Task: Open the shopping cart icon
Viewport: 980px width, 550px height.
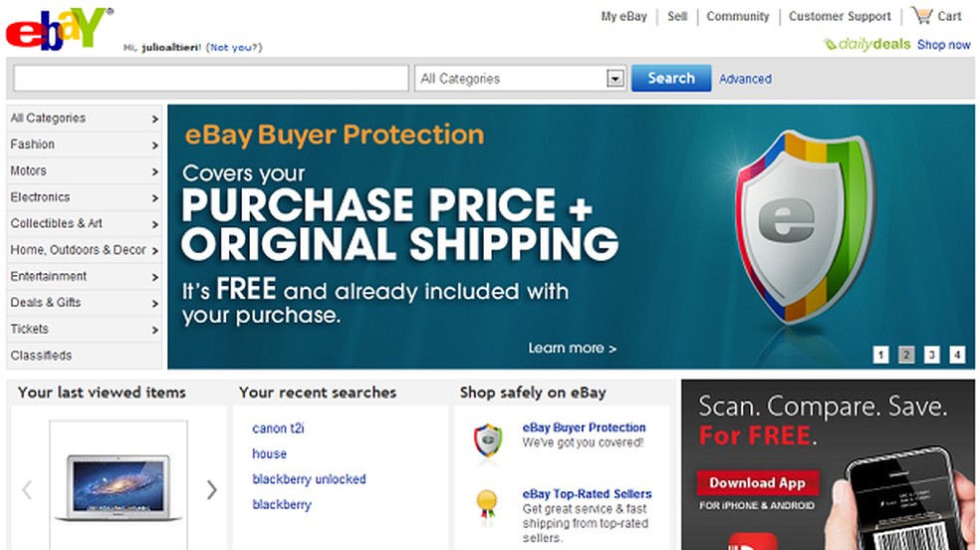Action: click(x=922, y=16)
